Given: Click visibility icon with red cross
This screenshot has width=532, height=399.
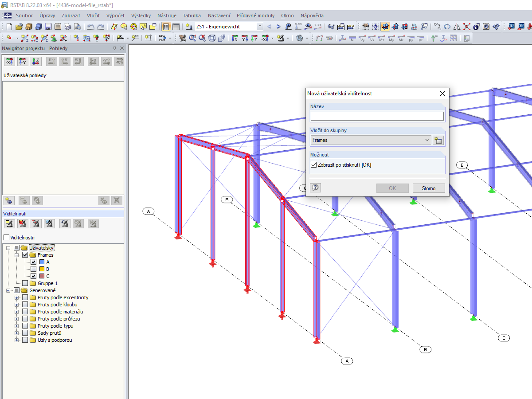Looking at the screenshot, I should pos(23,224).
